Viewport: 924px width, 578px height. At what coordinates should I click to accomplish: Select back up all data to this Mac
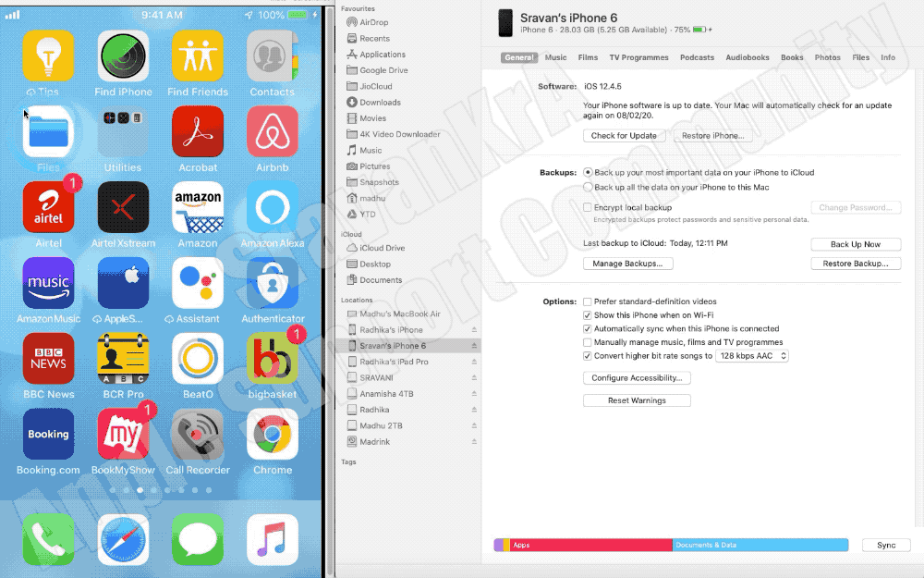pyautogui.click(x=588, y=187)
